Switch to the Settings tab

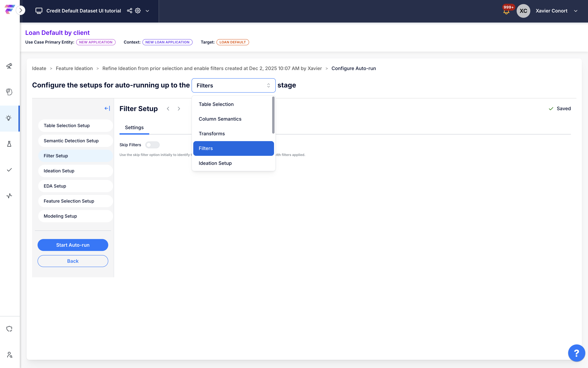coord(134,127)
